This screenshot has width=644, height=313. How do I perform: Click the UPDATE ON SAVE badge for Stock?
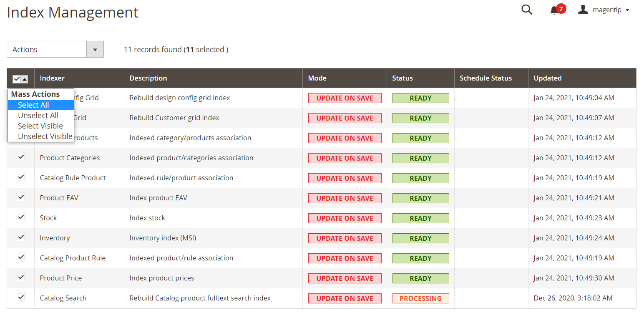click(345, 218)
